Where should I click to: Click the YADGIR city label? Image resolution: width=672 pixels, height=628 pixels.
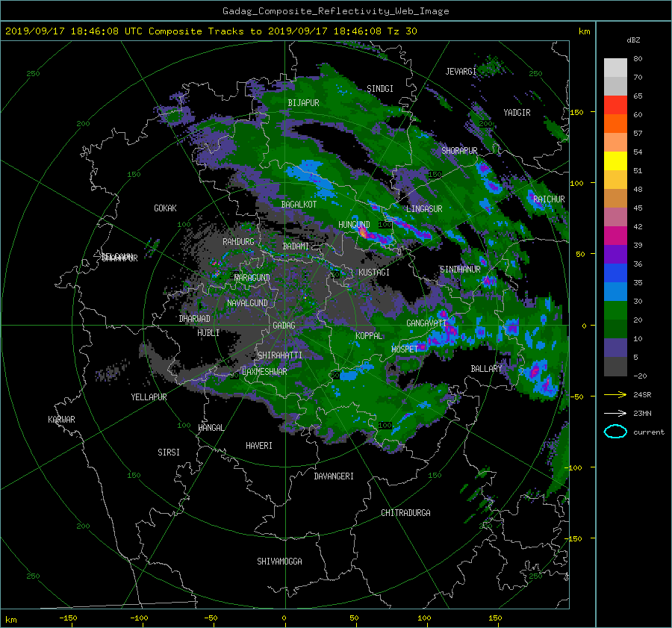click(x=517, y=112)
